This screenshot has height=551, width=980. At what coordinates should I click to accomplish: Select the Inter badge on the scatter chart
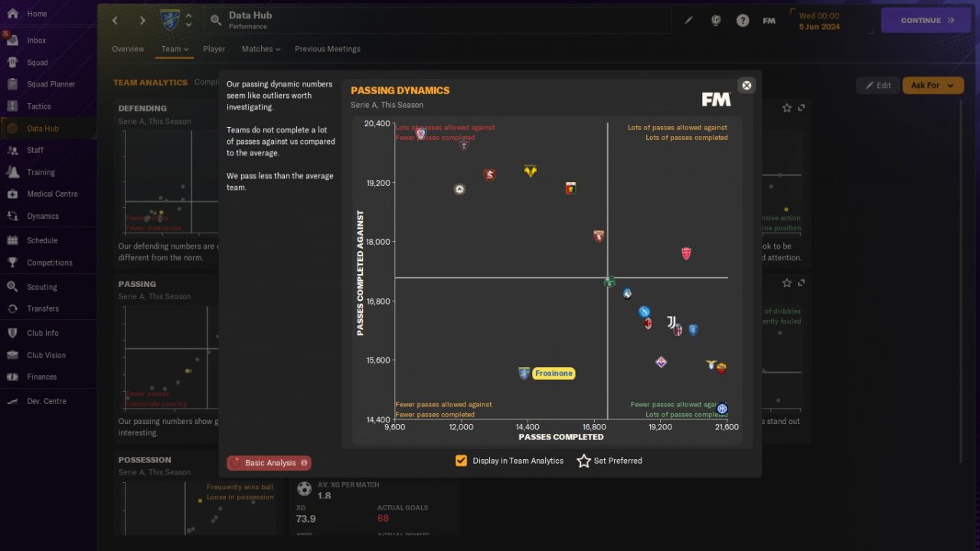pyautogui.click(x=722, y=409)
